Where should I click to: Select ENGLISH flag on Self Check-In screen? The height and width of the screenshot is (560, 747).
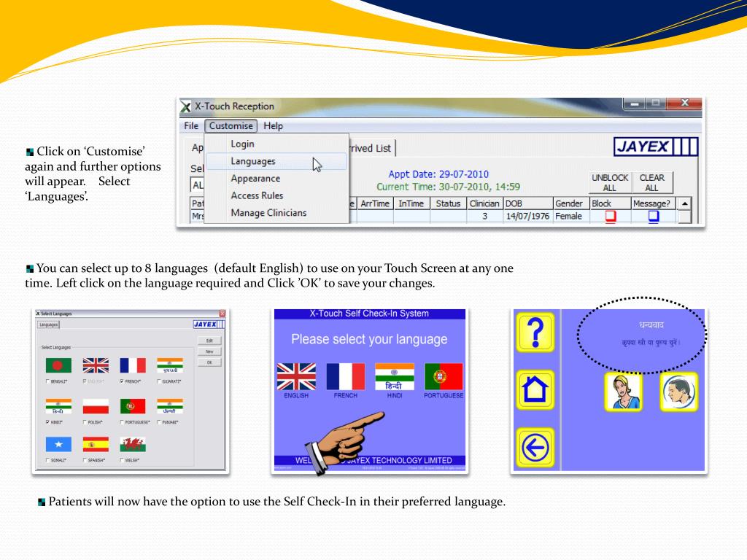click(296, 377)
